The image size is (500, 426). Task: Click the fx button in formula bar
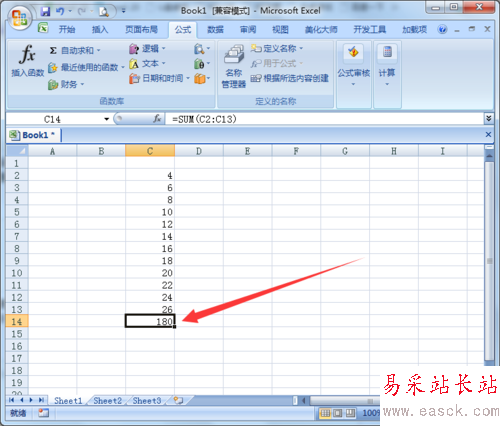point(157,119)
